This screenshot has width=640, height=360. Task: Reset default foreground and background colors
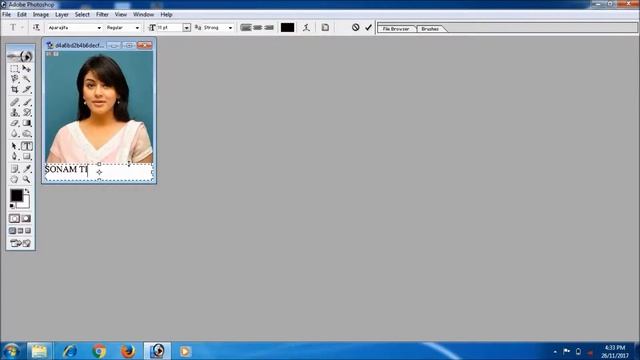(12, 206)
